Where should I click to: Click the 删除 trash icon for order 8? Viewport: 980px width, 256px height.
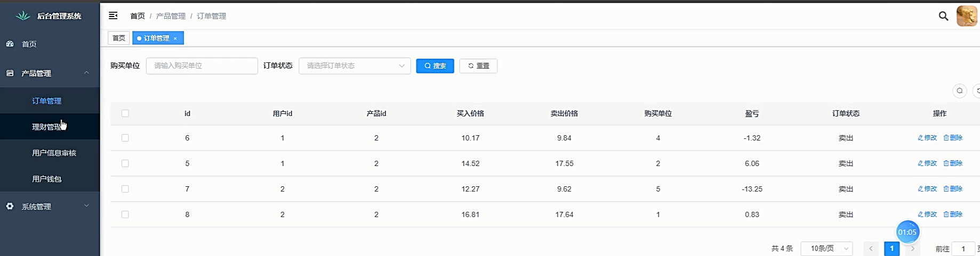pyautogui.click(x=946, y=214)
